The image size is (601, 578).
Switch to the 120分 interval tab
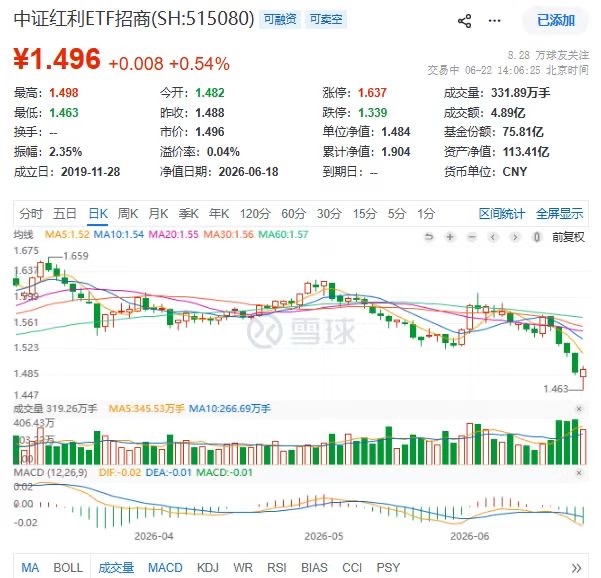(x=255, y=213)
